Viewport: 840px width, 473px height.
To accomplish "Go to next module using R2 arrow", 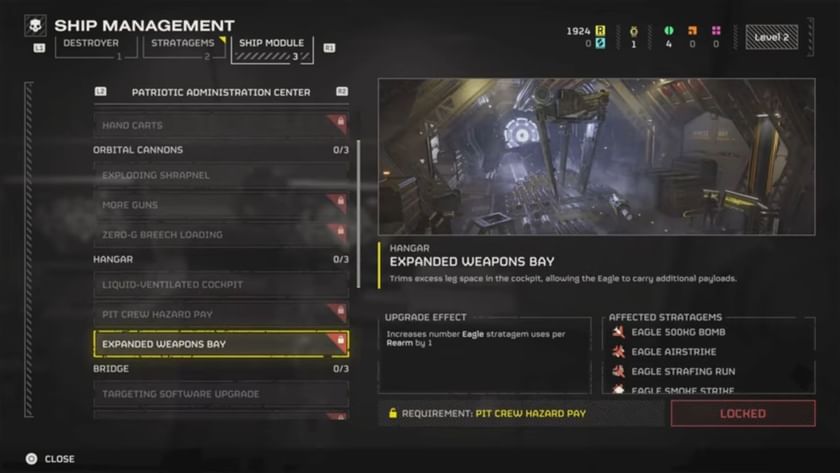I will pos(342,92).
